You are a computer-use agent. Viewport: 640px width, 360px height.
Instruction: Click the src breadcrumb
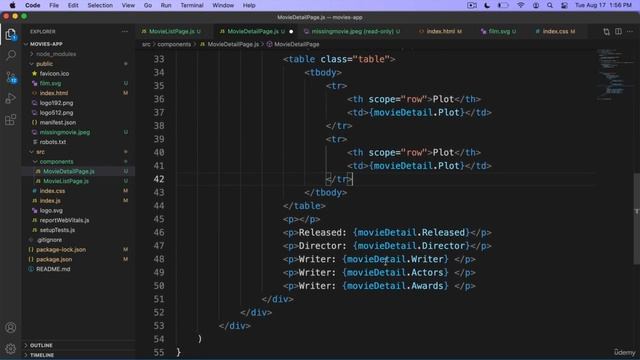click(146, 44)
